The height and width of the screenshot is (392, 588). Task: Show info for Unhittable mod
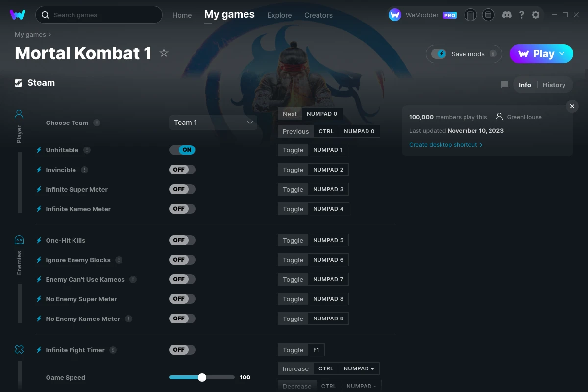click(x=87, y=150)
